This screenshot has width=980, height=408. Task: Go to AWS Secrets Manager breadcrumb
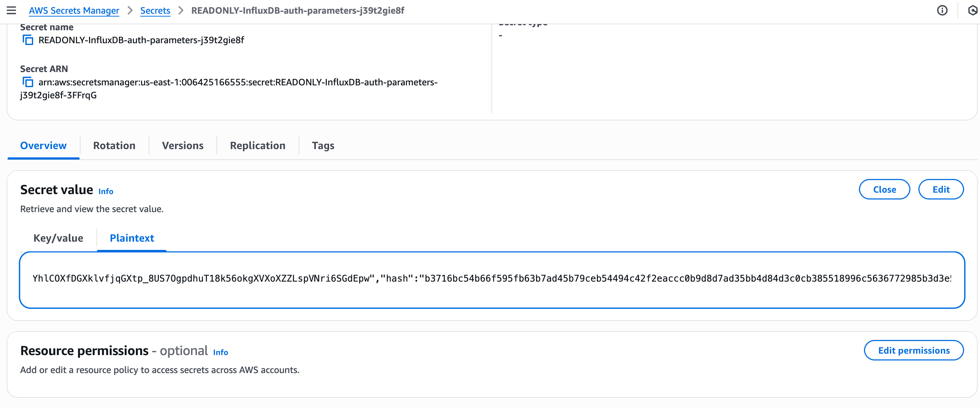(74, 10)
